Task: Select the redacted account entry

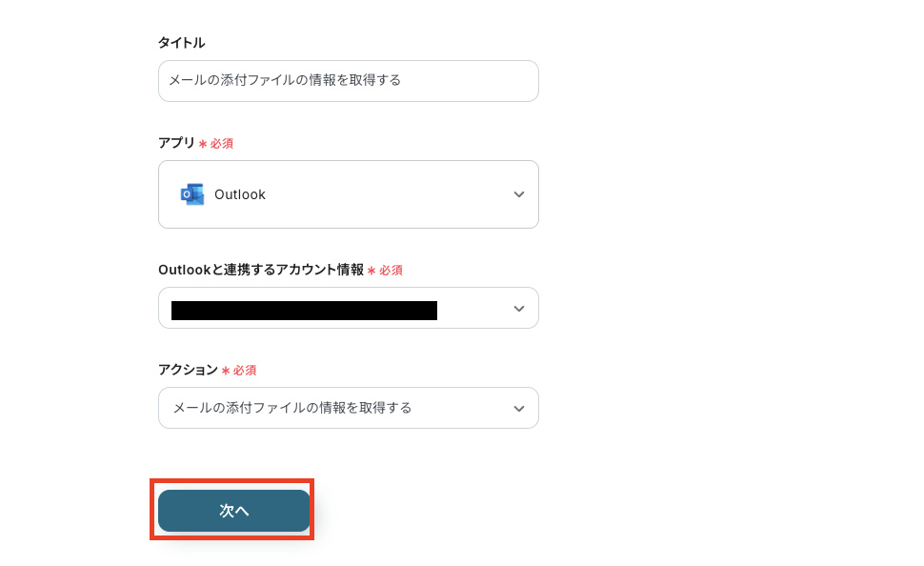Action: [304, 310]
